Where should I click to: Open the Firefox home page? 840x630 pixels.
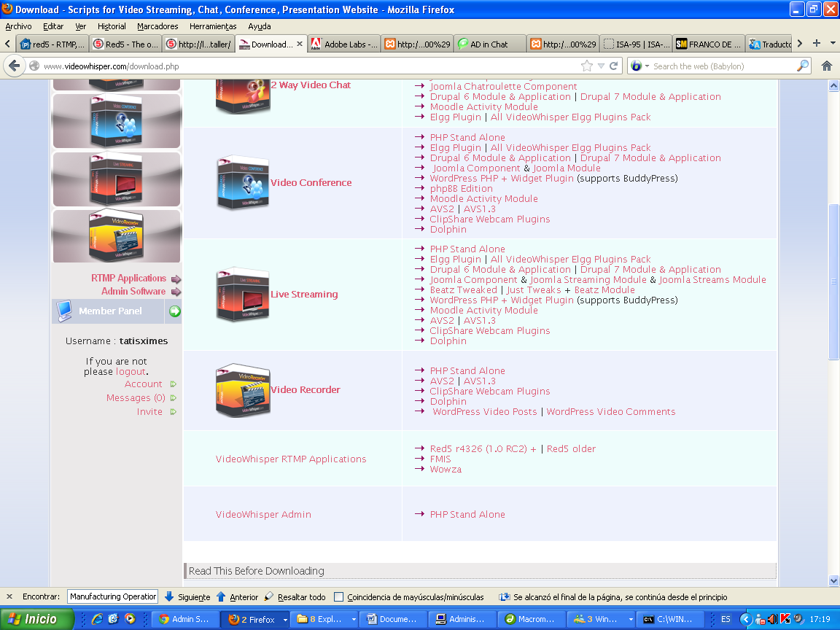click(827, 66)
